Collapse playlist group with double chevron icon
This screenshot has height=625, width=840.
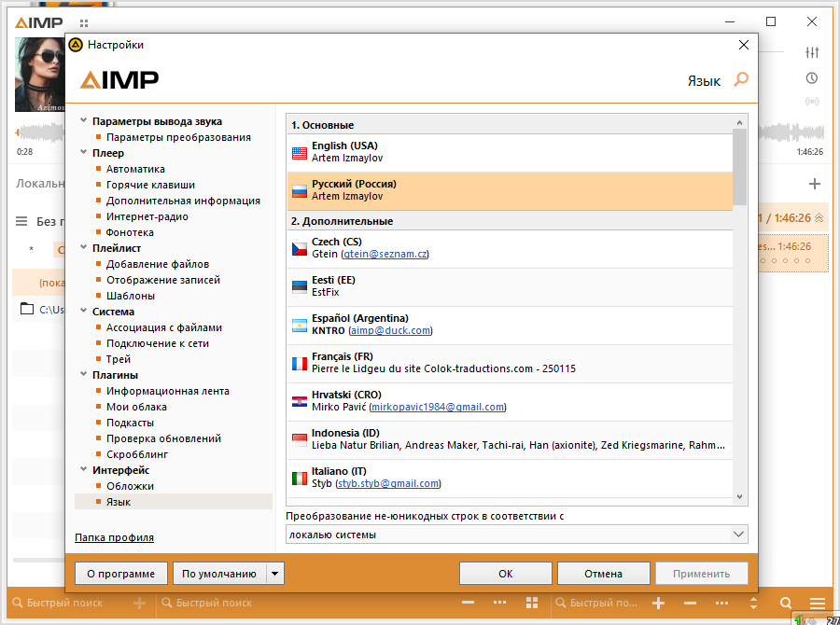[x=819, y=217]
